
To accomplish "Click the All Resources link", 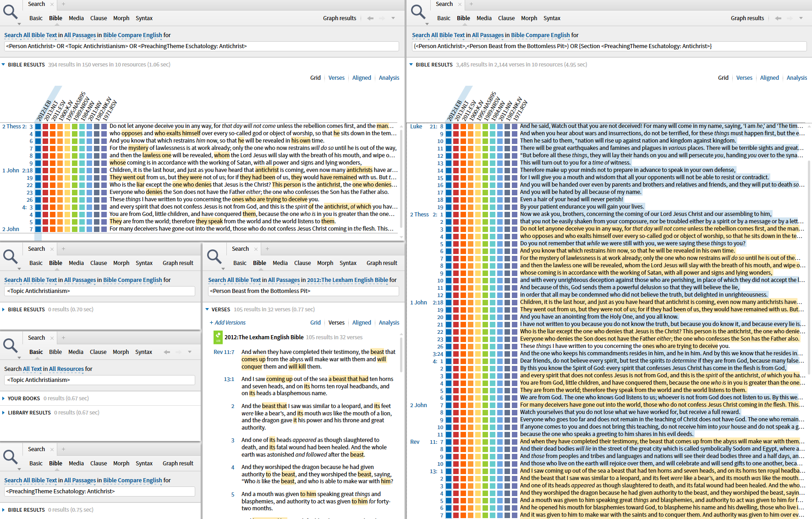I will (x=66, y=369).
